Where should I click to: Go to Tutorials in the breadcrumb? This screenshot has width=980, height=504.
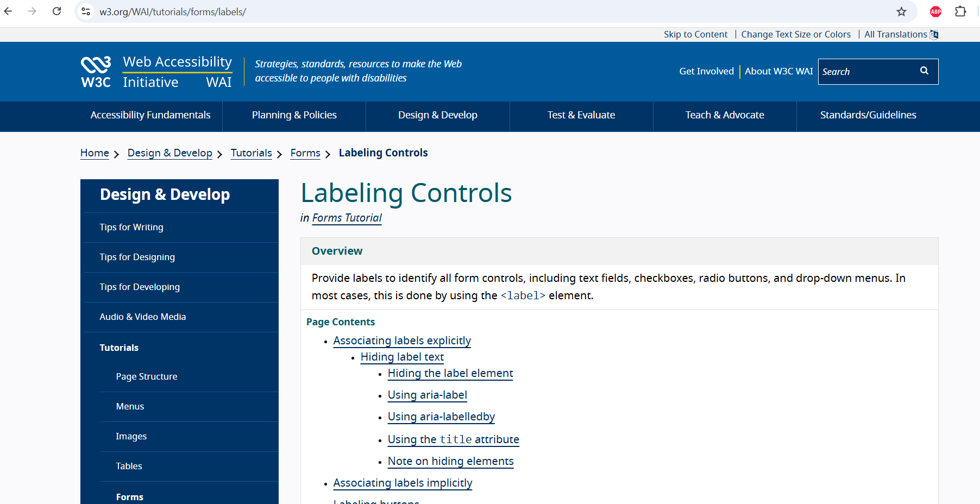click(251, 153)
